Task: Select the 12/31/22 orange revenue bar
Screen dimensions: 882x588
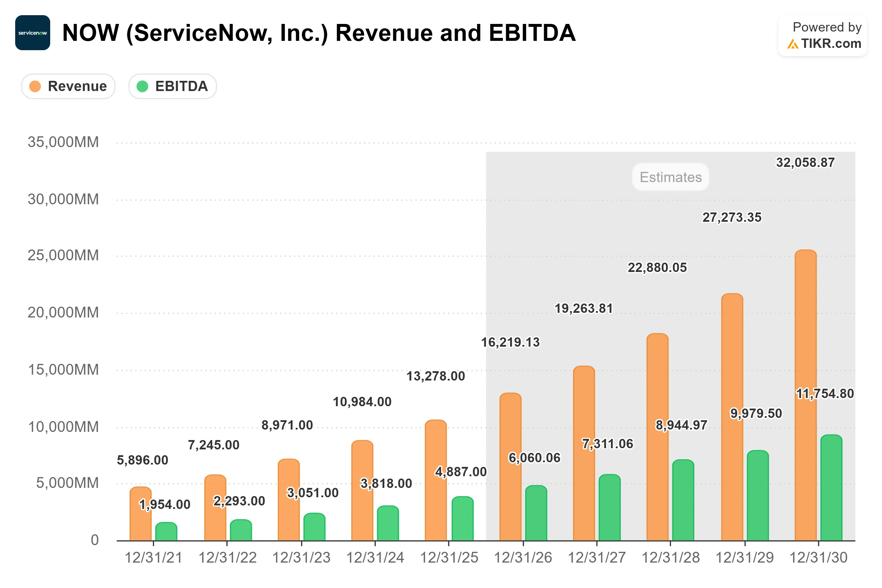Action: click(x=215, y=508)
